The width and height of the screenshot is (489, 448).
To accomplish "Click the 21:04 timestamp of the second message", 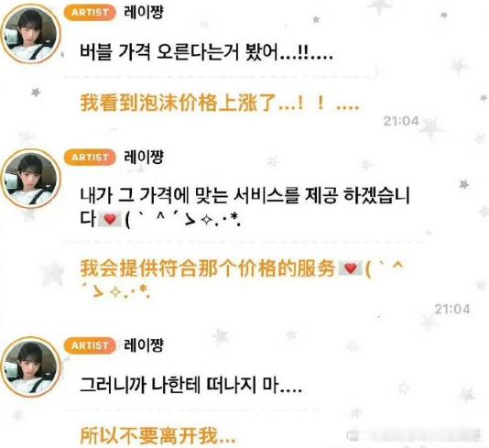I will pos(452,309).
